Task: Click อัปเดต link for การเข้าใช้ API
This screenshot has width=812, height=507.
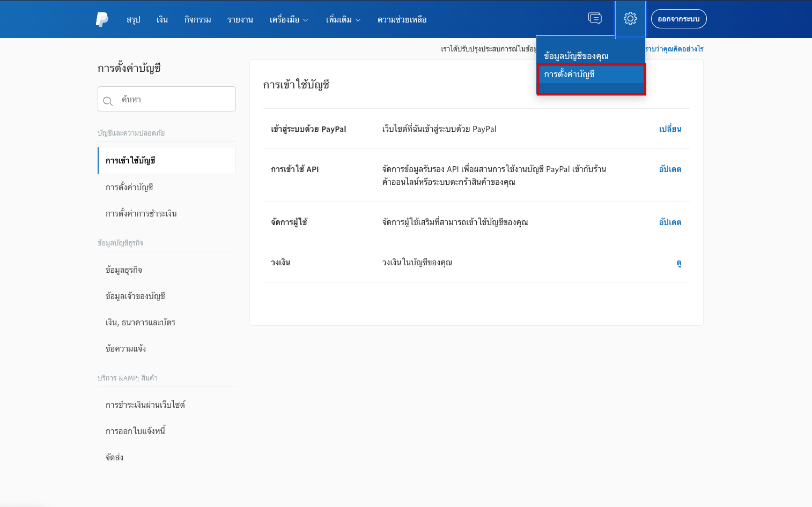Action: (670, 169)
